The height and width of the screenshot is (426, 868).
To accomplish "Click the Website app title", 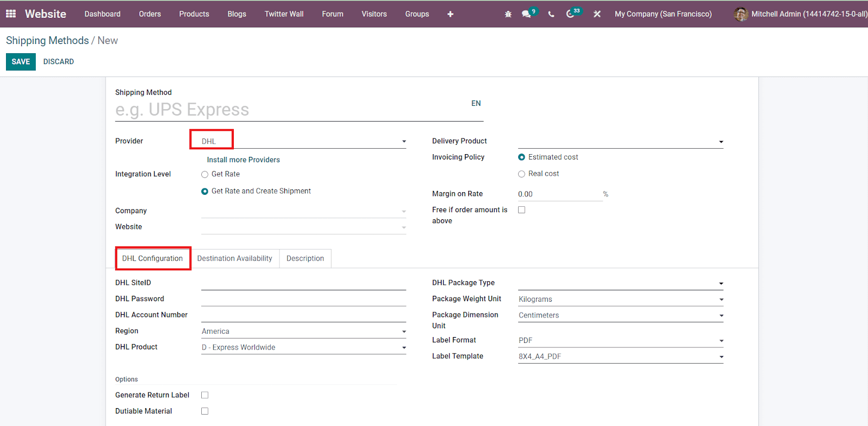I will tap(46, 14).
